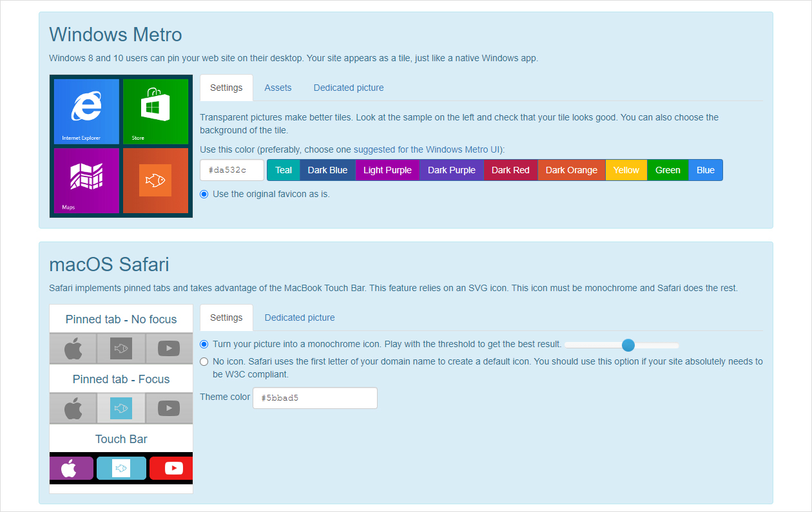Select the 'Use the original favicon as is' option
Viewport: 812px width, 512px height.
[x=204, y=194]
